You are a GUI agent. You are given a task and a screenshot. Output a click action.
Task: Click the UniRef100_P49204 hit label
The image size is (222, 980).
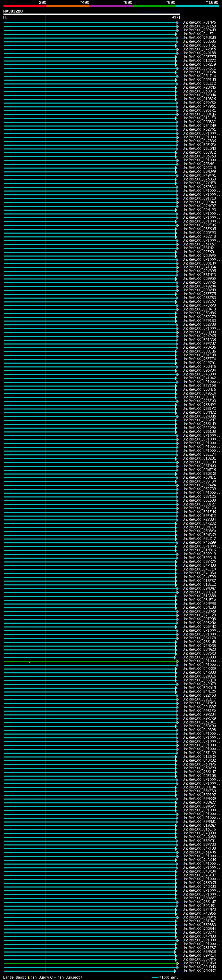tap(199, 286)
